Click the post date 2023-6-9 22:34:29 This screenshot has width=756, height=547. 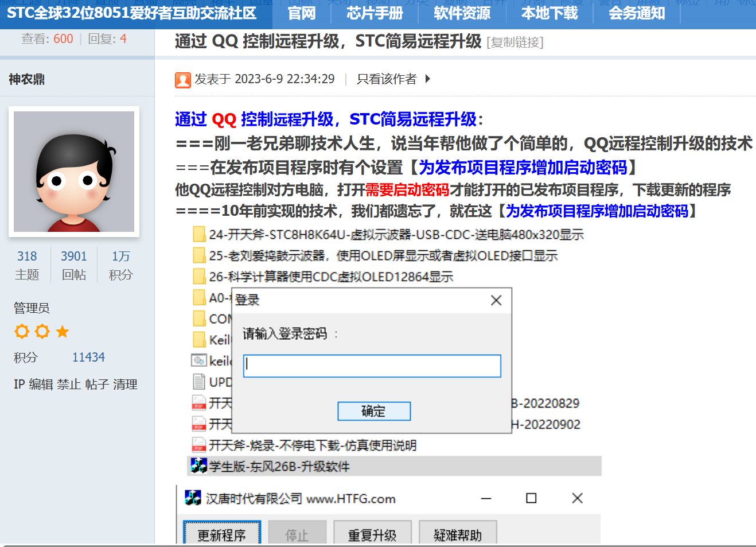(285, 79)
